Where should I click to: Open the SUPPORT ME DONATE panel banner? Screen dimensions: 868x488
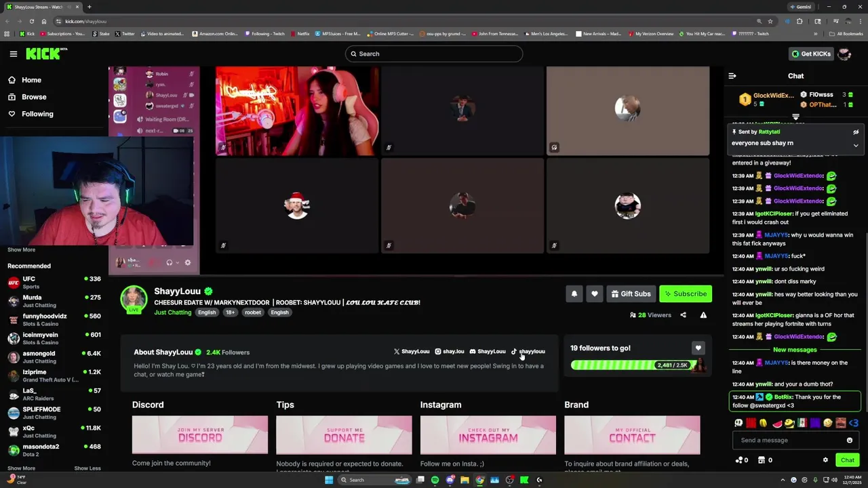pos(344,434)
